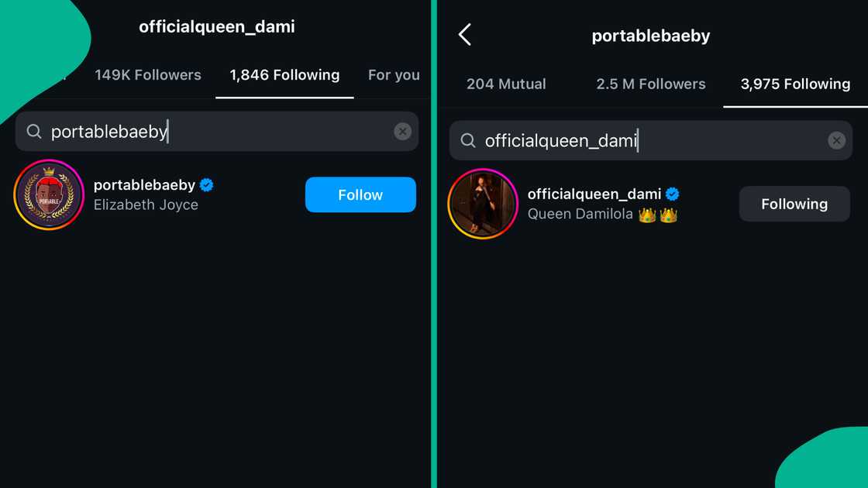
Task: Open portablebaeby profile picture story
Action: pos(48,195)
